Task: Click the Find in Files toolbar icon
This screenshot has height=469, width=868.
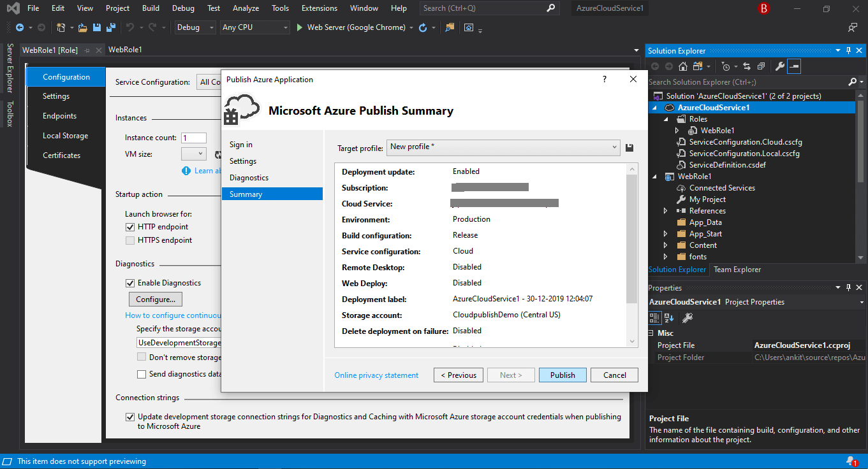Action: click(450, 27)
